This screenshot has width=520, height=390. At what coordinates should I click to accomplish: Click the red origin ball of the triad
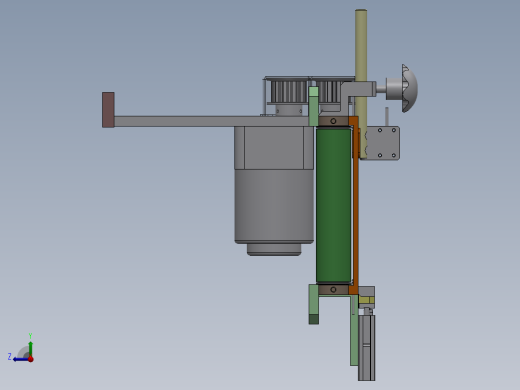tap(31, 359)
